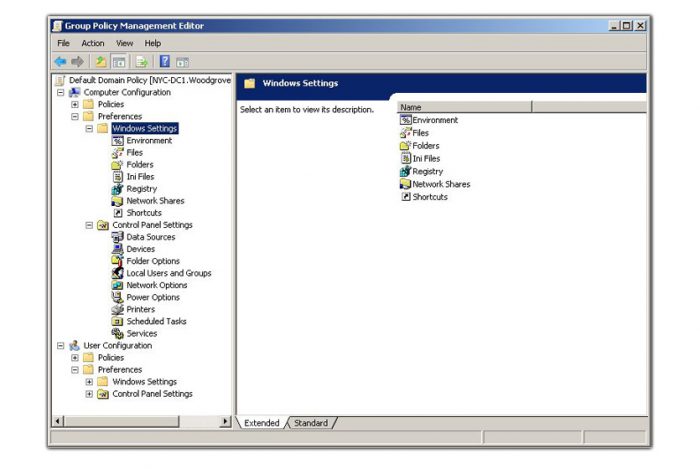This screenshot has height=469, width=700.
Task: Select Shortcuts icon in the tree
Action: click(118, 213)
